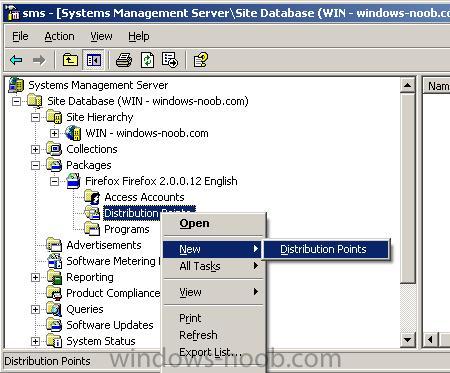The width and height of the screenshot is (450, 373).
Task: Click the Programs folder icon
Action: tap(92, 229)
